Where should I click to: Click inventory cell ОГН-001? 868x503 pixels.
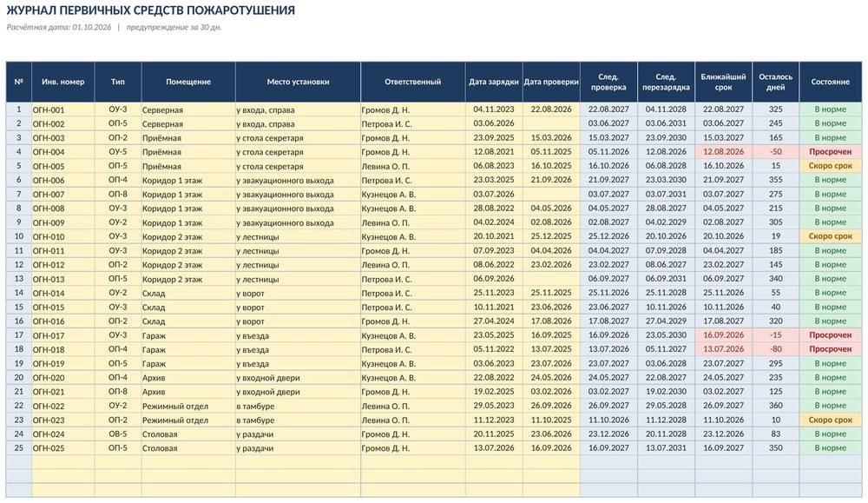(x=63, y=109)
